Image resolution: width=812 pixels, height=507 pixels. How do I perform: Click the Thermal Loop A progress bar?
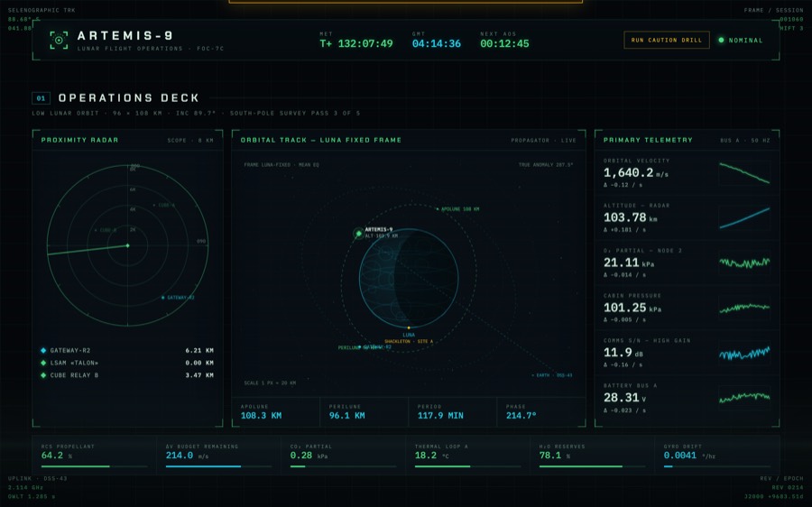pyautogui.click(x=467, y=466)
